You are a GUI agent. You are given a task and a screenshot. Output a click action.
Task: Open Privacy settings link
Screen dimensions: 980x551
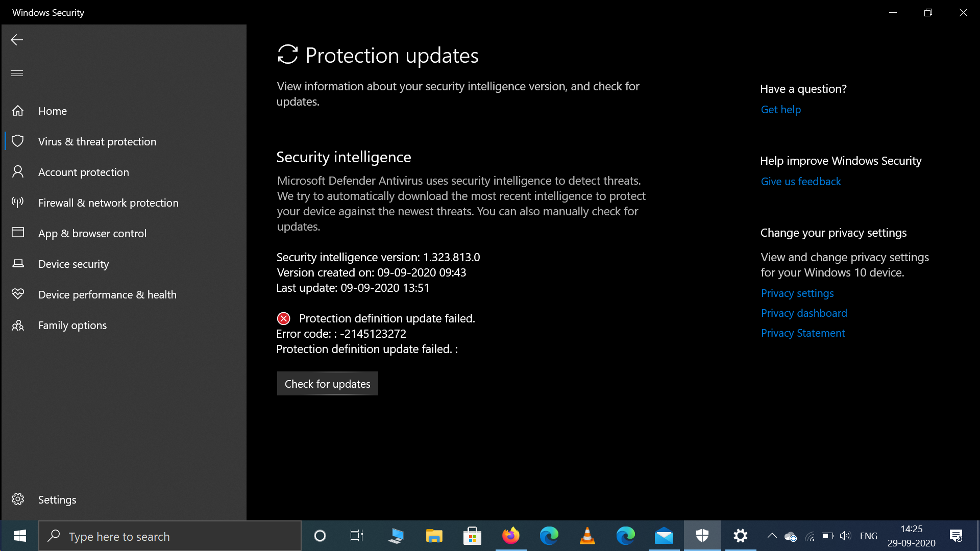tap(797, 293)
